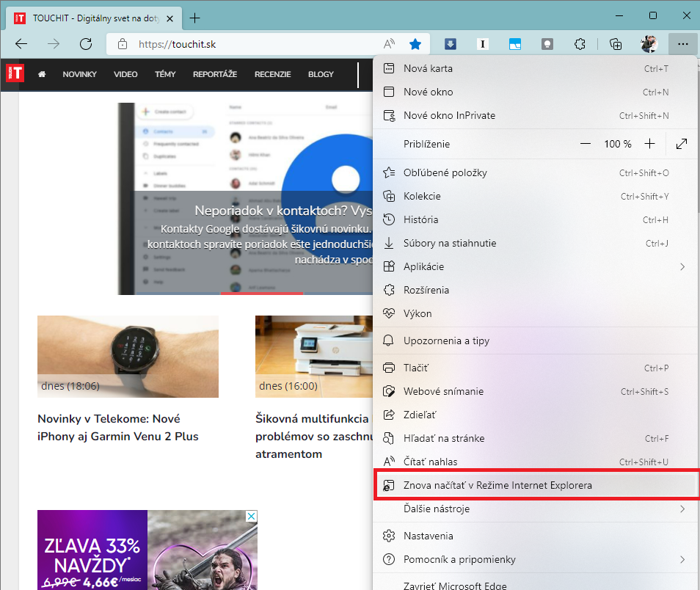Click the address bar showing touchit.sk
Viewport: 700px width, 590px height.
(x=249, y=44)
